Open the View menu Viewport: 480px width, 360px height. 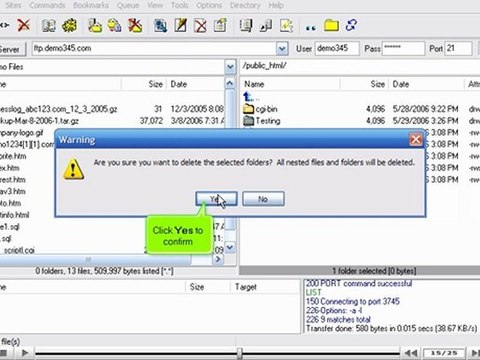pos(155,5)
